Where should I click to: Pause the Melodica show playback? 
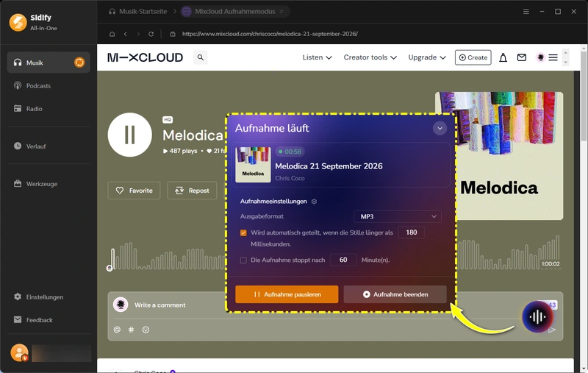coord(130,135)
